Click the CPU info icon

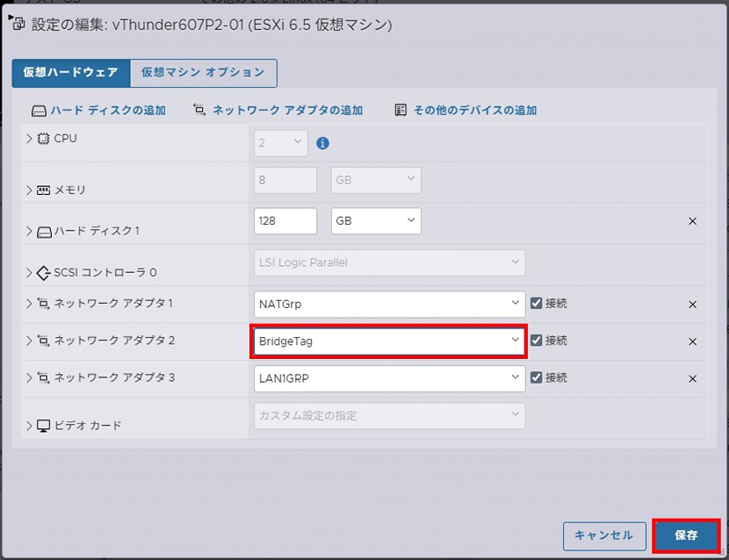tap(322, 143)
